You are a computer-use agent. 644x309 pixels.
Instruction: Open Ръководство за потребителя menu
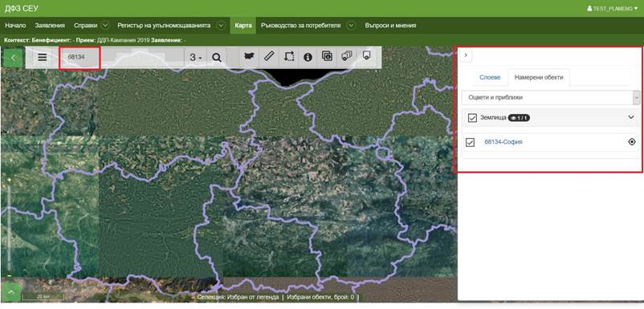[x=300, y=26]
